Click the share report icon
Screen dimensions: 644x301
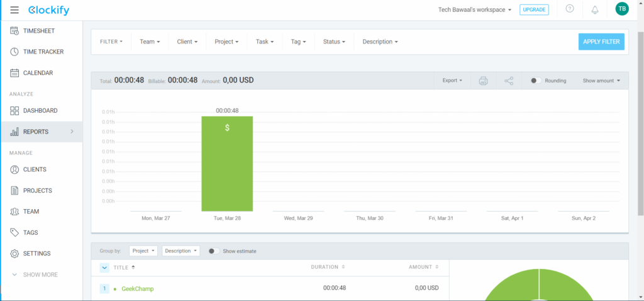(509, 81)
